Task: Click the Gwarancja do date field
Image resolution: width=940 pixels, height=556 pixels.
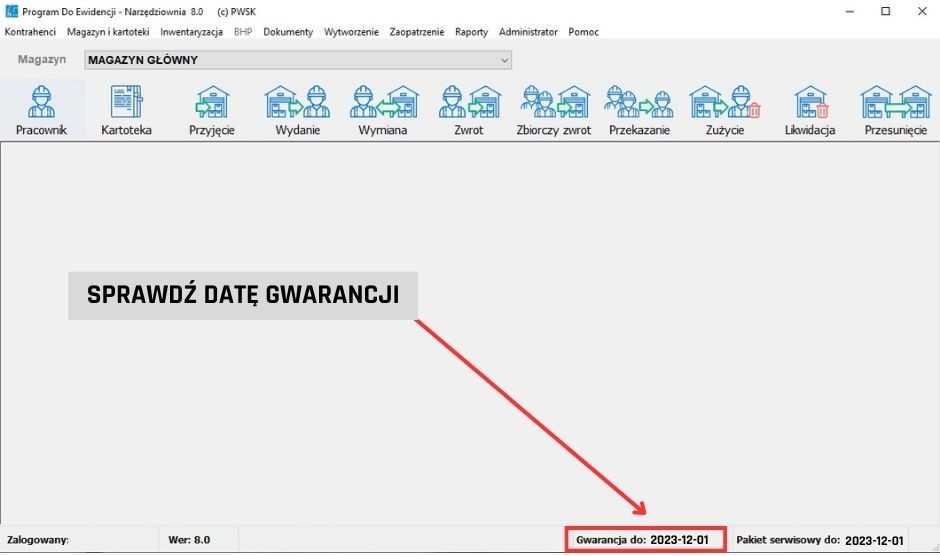Action: 643,540
